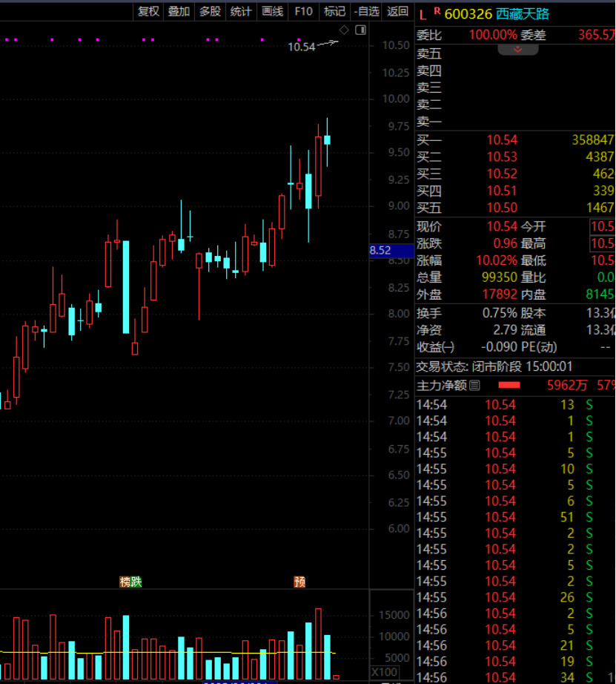This screenshot has height=684, width=616.
Task: Click the 返回 back button
Action: pos(397,11)
